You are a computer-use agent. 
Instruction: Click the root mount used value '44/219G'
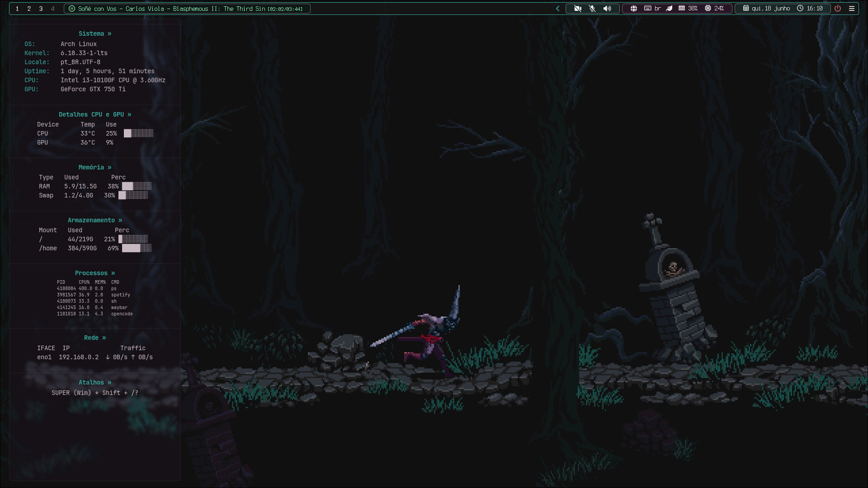pos(80,239)
